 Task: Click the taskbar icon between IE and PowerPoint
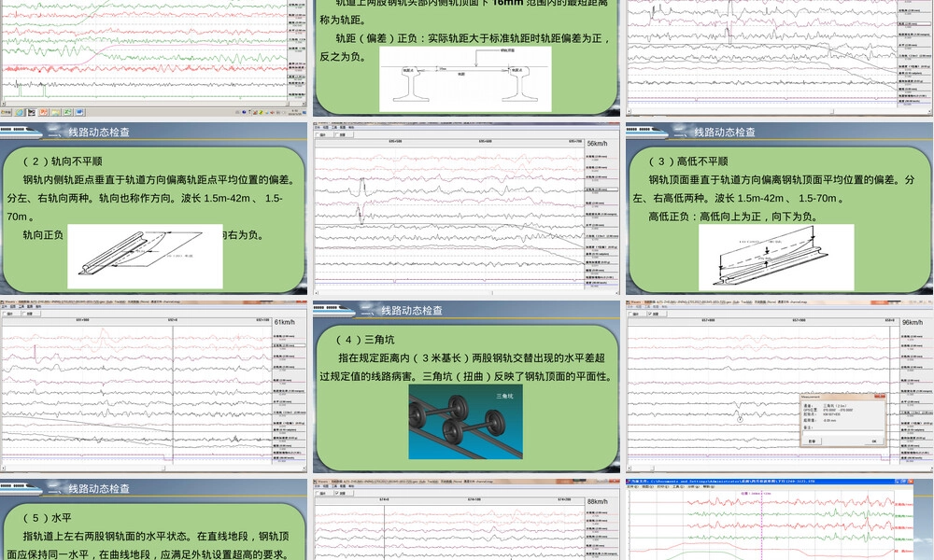coord(32,112)
